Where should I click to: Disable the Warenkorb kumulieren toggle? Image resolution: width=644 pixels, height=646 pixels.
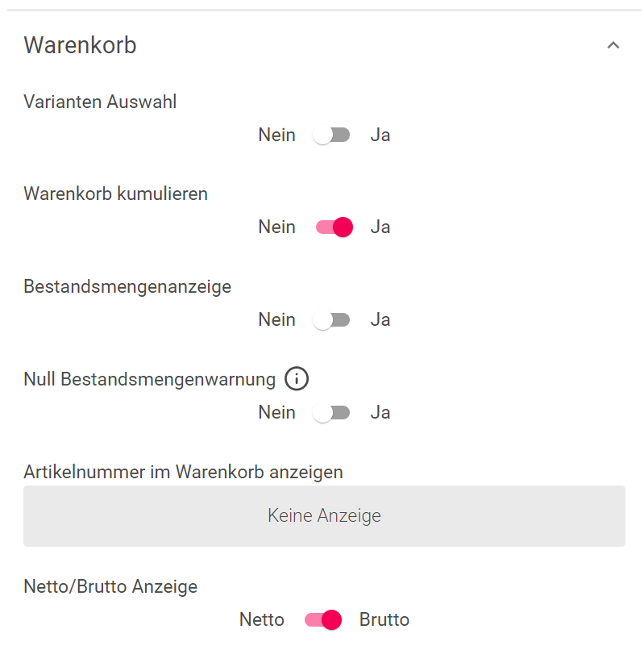[334, 227]
